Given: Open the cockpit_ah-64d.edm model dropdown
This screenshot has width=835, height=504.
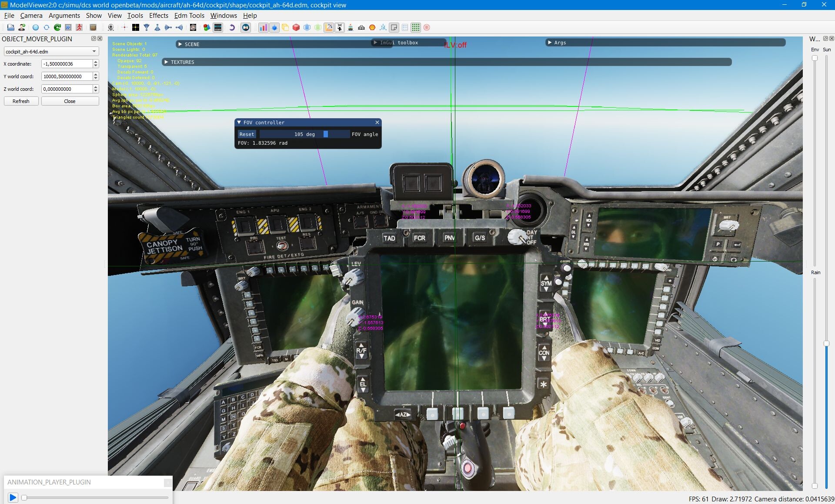Looking at the screenshot, I should tap(51, 51).
